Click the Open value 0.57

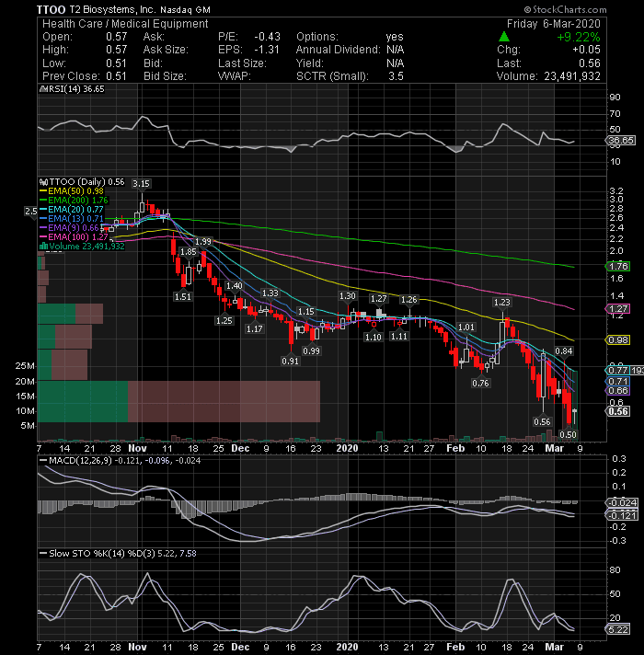pyautogui.click(x=117, y=37)
